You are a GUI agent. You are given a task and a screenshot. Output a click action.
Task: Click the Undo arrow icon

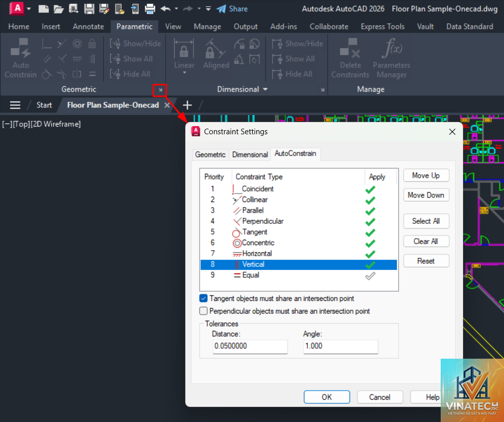165,9
